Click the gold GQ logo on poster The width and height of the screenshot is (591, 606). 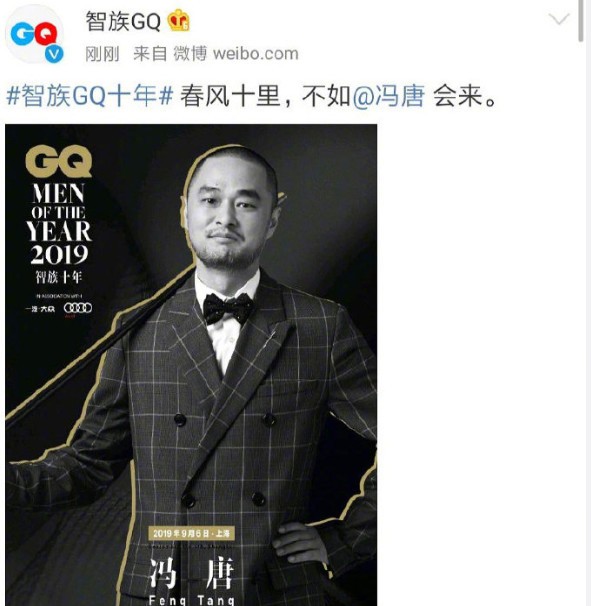[59, 161]
